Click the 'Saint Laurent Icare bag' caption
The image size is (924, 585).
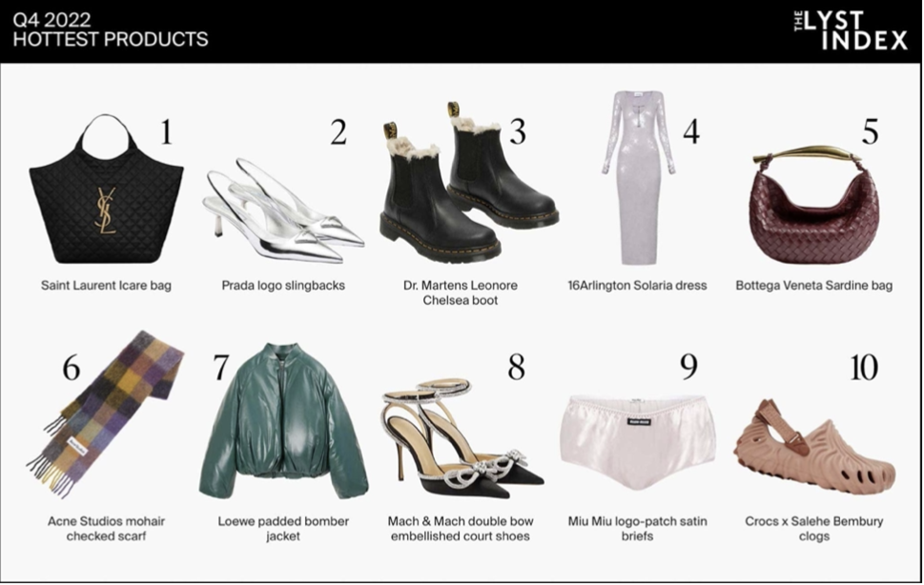(x=106, y=286)
